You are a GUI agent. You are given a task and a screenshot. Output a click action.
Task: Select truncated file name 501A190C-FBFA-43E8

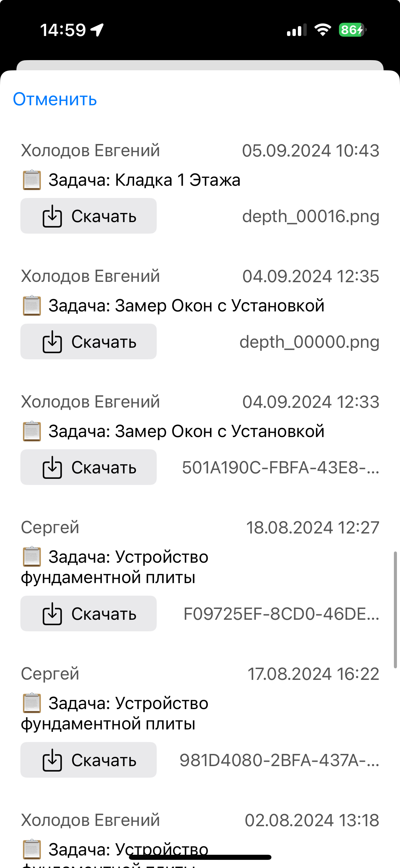tap(281, 468)
